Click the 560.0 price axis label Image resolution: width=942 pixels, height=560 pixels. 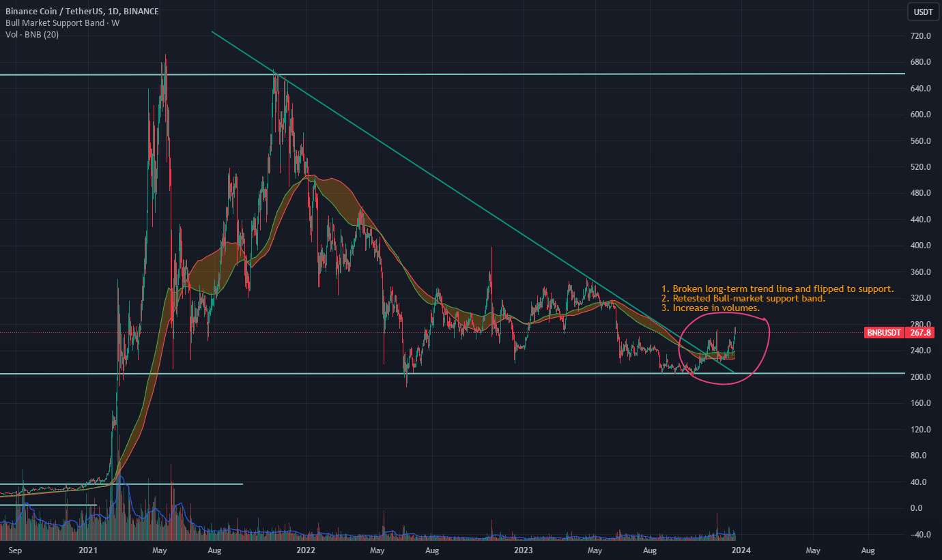coord(922,141)
